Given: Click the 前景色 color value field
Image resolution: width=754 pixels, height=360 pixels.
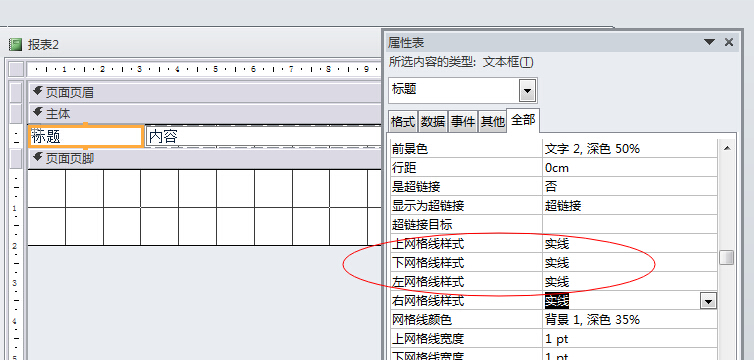Looking at the screenshot, I should 629,149.
